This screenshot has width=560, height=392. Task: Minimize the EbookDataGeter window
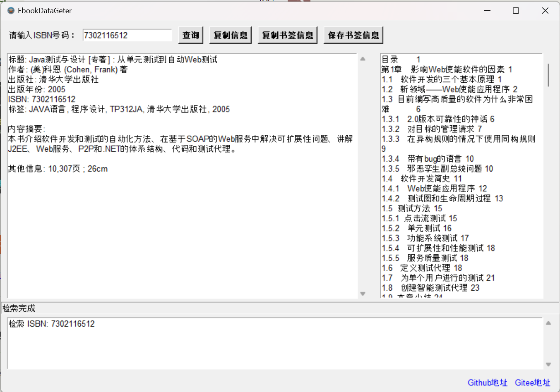pos(487,11)
